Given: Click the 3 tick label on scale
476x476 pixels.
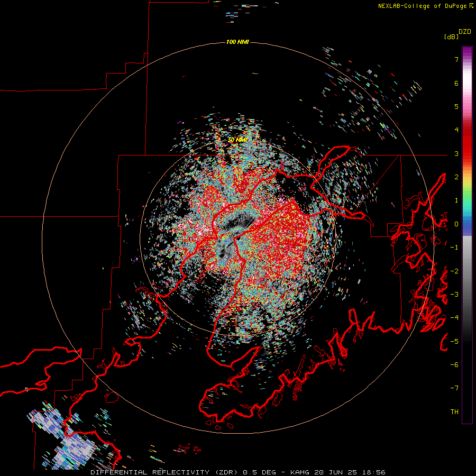Looking at the screenshot, I should (456, 153).
